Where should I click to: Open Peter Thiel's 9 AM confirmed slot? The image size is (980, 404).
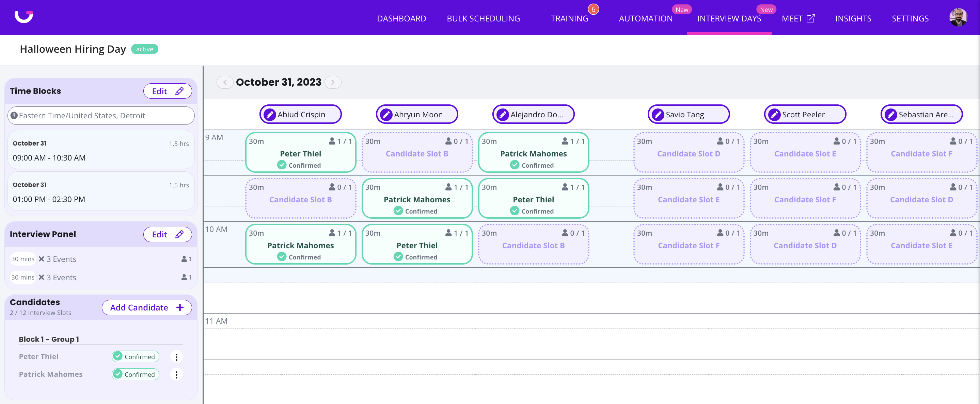(300, 153)
